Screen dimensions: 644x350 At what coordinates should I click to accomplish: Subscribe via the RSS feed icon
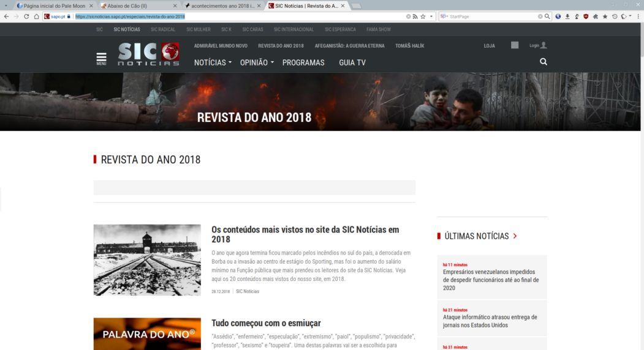(415, 17)
